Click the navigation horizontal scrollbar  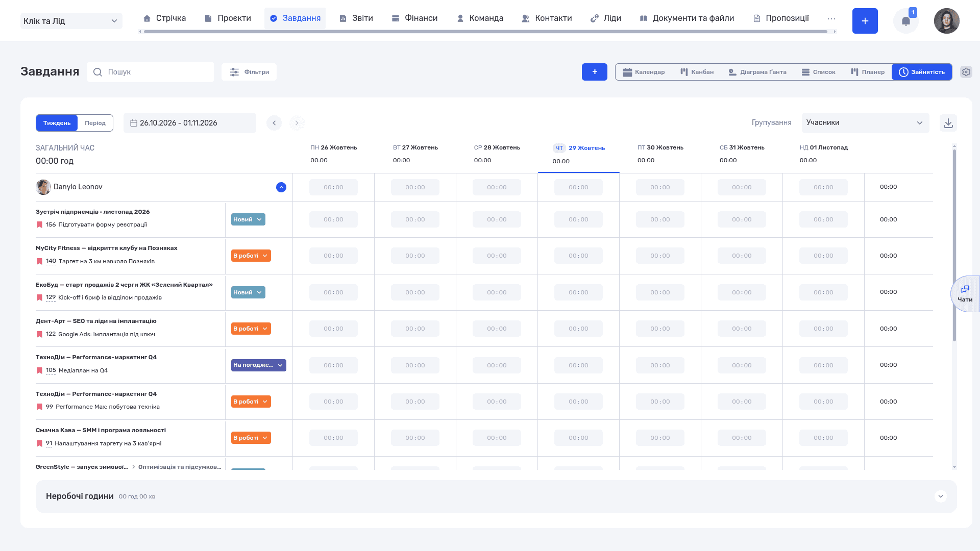(485, 32)
